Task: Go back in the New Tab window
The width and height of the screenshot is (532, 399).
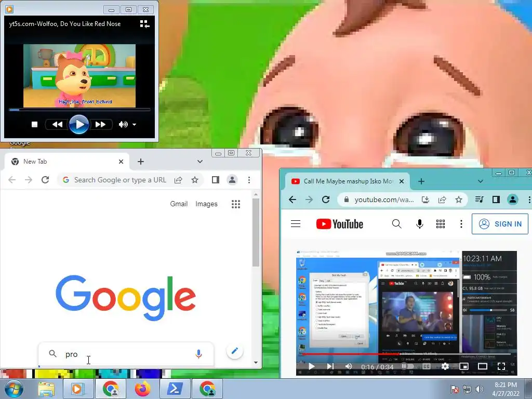Action: click(x=12, y=180)
